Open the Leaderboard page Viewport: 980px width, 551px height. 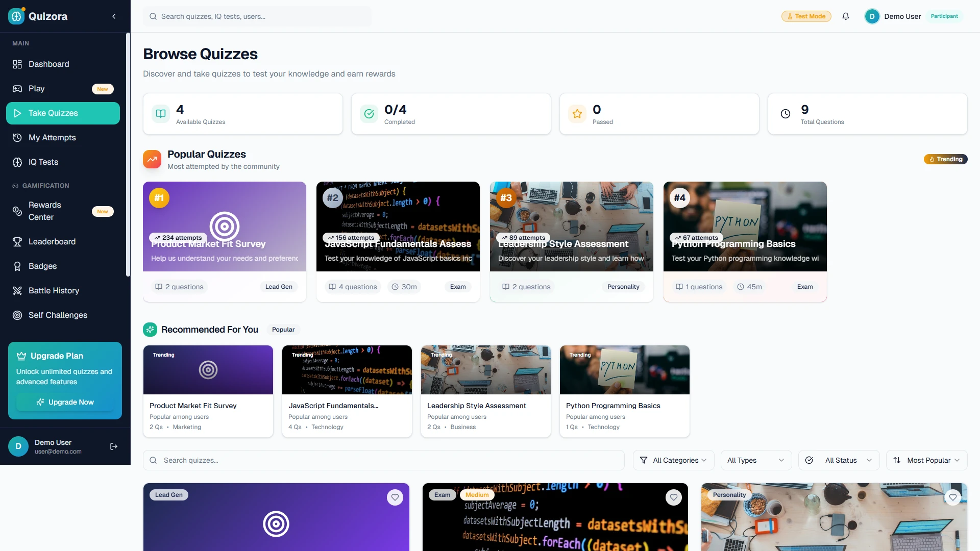63,242
